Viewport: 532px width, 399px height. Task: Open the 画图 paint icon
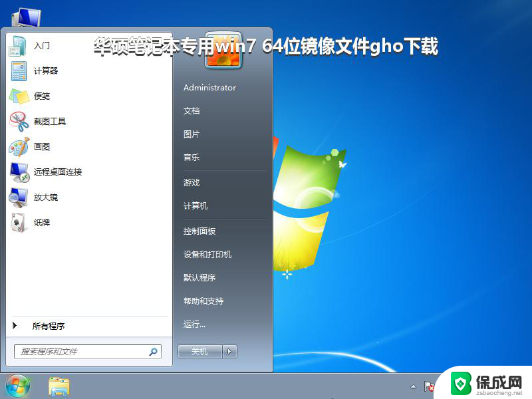[x=19, y=147]
